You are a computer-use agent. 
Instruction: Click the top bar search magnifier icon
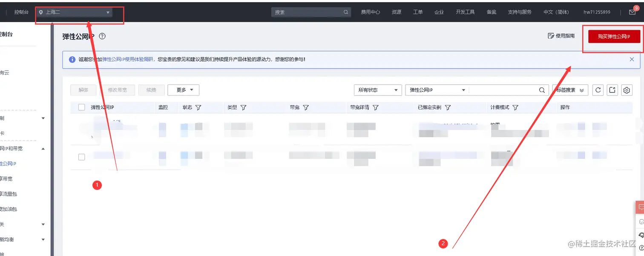point(346,12)
